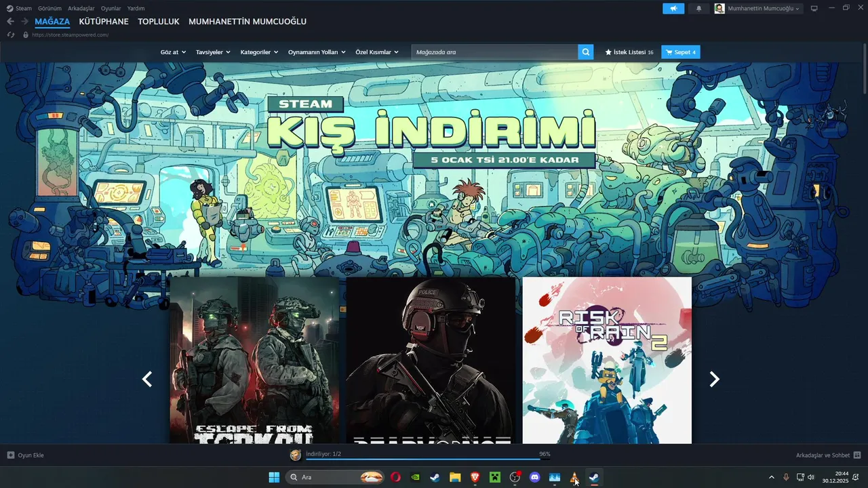Image resolution: width=868 pixels, height=488 pixels.
Task: Click the Steam announcements megaphone icon
Action: click(x=673, y=8)
